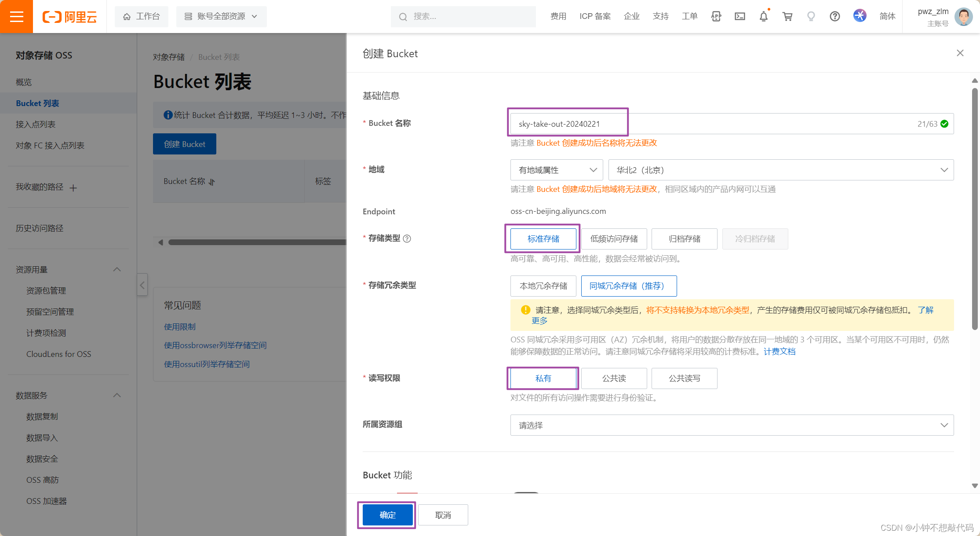Open the pwz_zlm user avatar
Image resolution: width=980 pixels, height=536 pixels.
point(964,17)
